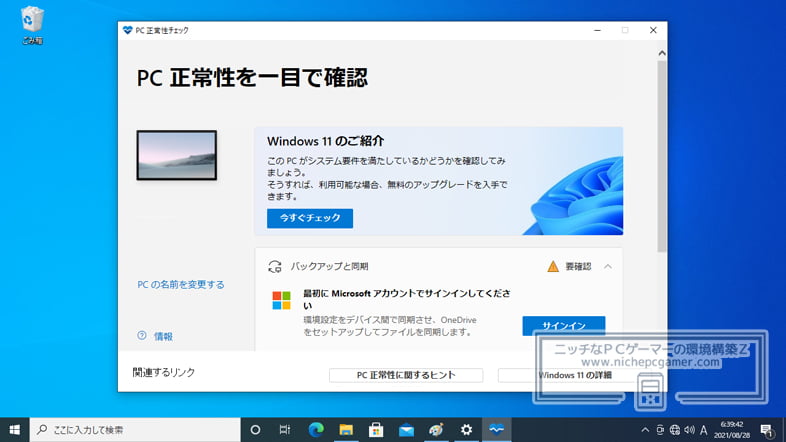Click the バックアップと同期 sync icon

275,267
